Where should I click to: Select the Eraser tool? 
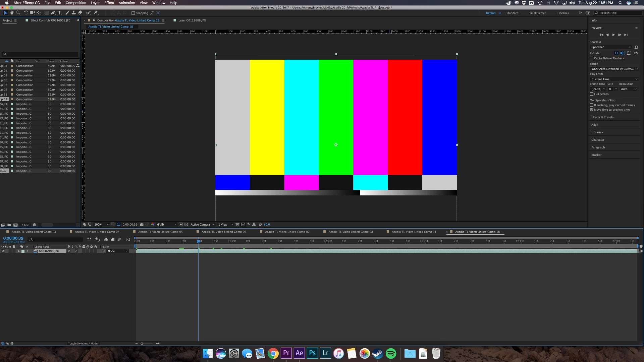tap(80, 13)
